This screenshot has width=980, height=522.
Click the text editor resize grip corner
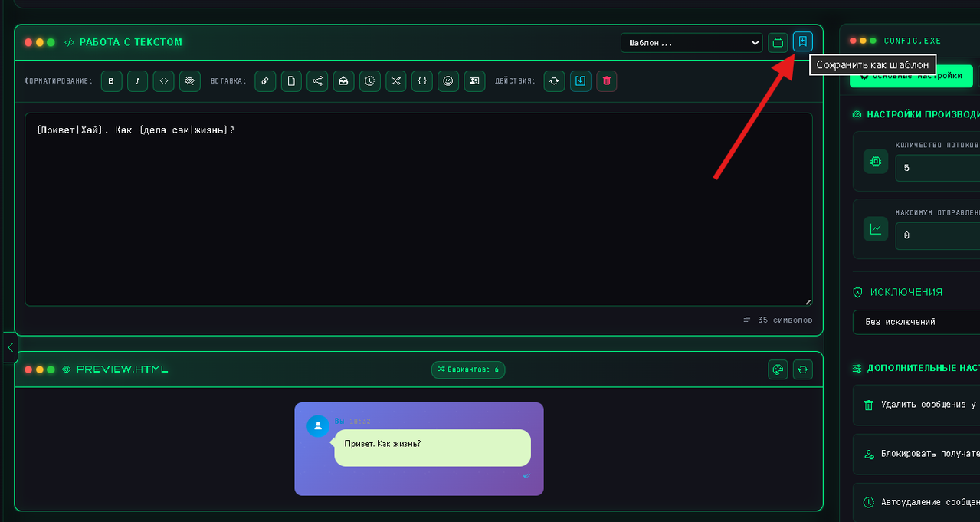[808, 301]
